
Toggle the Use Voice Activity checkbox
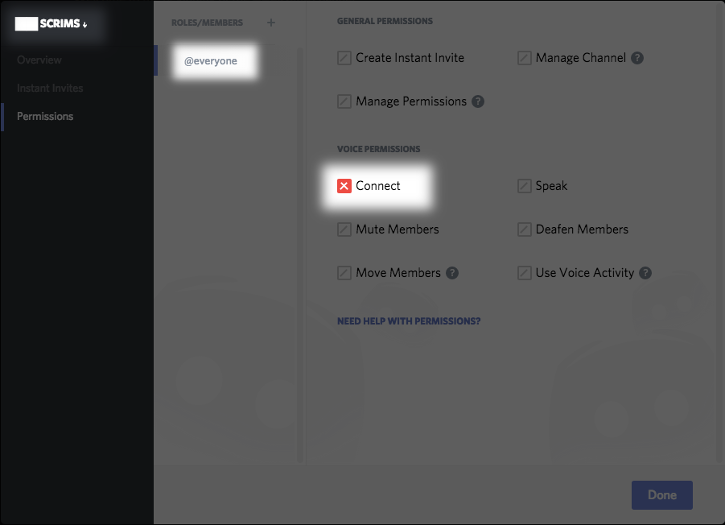(x=524, y=273)
